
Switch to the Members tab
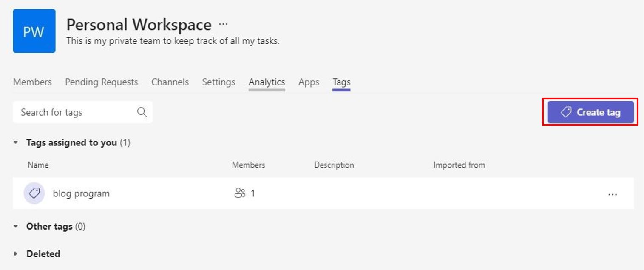pos(32,82)
